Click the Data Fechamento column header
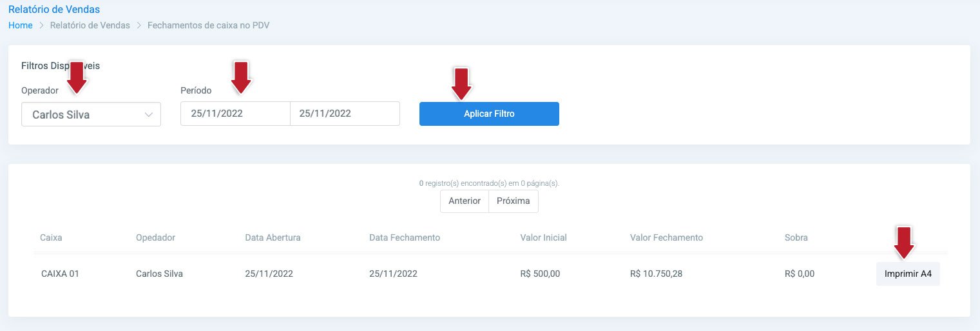 [405, 237]
